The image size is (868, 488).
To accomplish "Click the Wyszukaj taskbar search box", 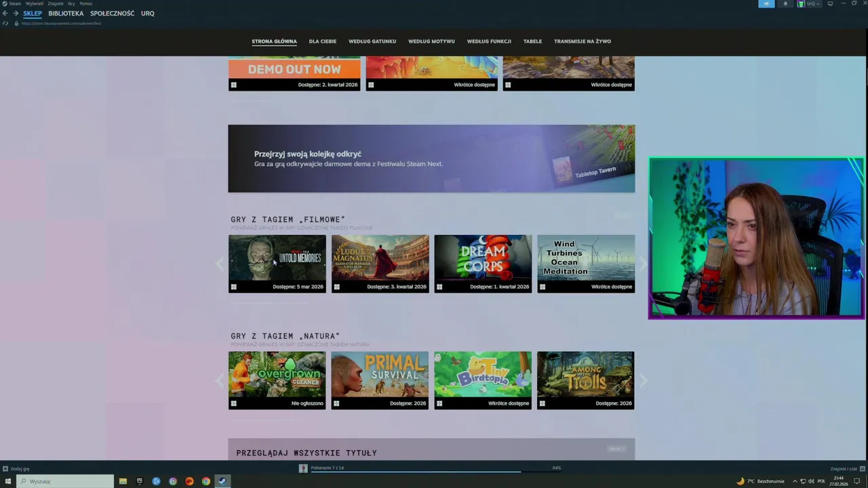I will pos(66,481).
